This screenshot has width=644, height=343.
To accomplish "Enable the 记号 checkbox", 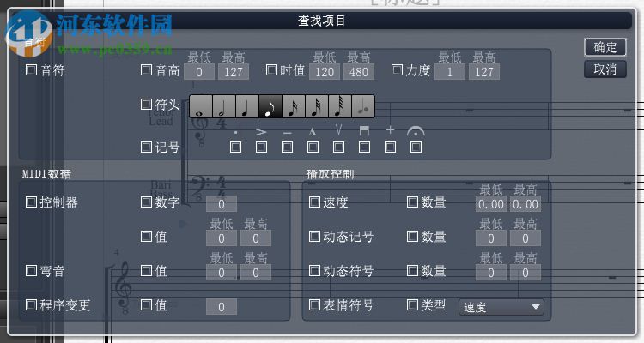I will pos(146,147).
